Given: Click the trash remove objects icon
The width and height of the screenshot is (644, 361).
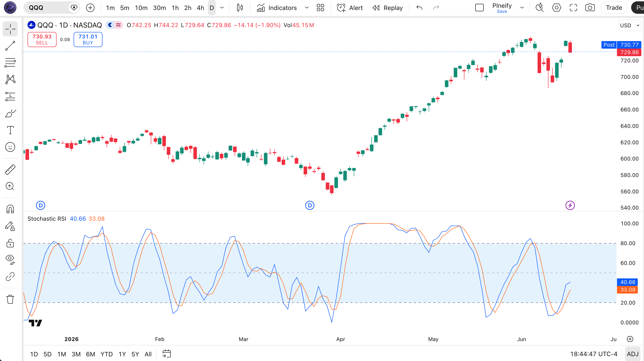Looking at the screenshot, I should 10,299.
